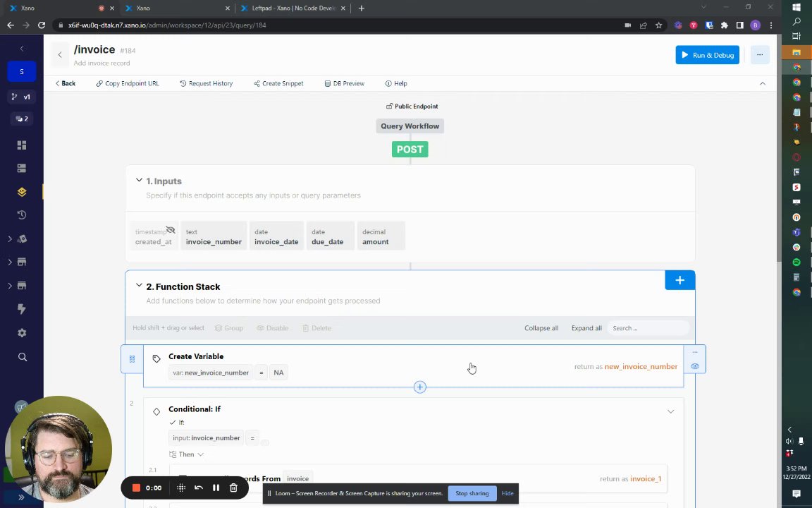Click the Back link in the toolbar

tap(66, 83)
